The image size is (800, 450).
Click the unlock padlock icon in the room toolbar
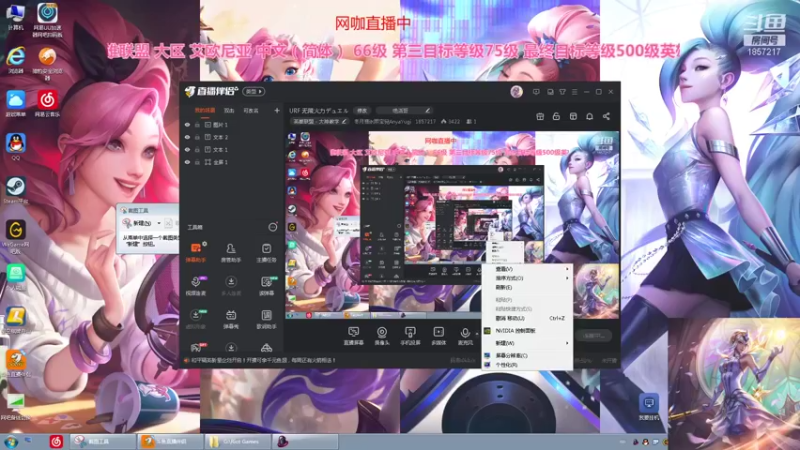coord(556,116)
